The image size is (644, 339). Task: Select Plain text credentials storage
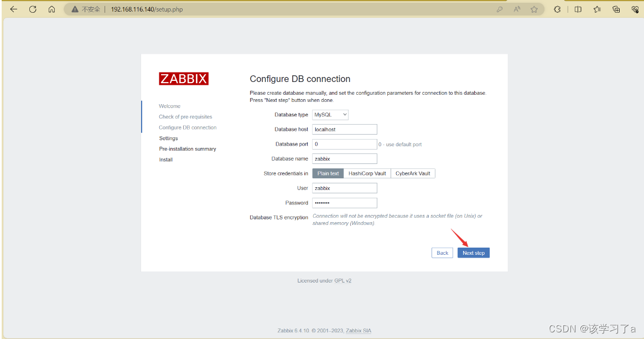[x=328, y=173]
